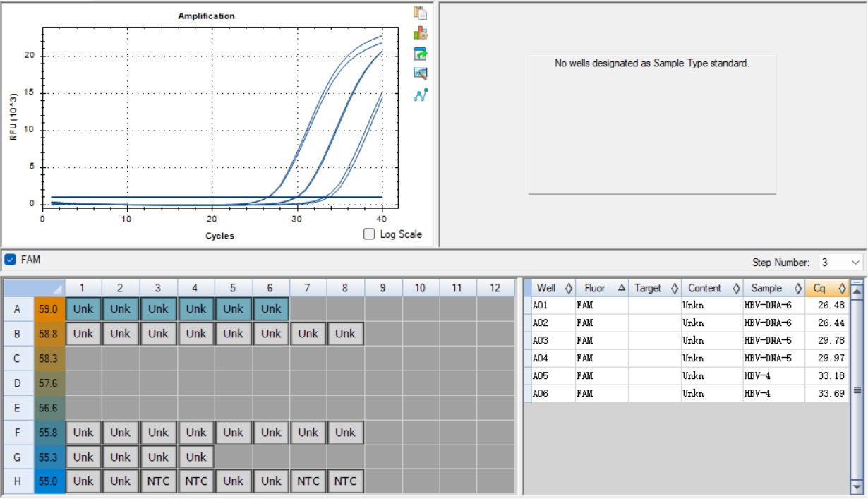Viewport: 868px width, 499px height.
Task: Click the table scrollbar down arrow
Action: click(x=857, y=487)
